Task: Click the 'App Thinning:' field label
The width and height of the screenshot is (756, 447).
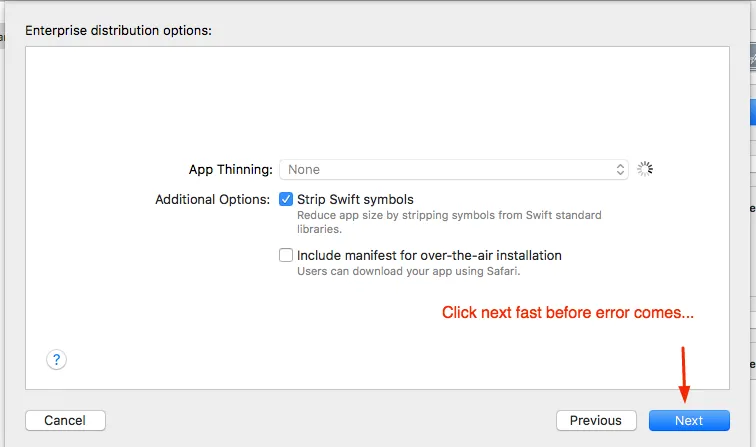Action: (230, 170)
